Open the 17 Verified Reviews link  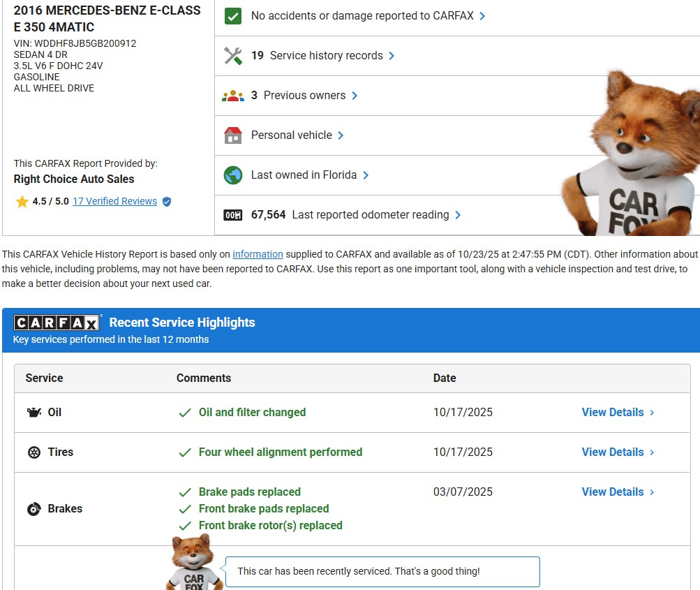pyautogui.click(x=114, y=201)
